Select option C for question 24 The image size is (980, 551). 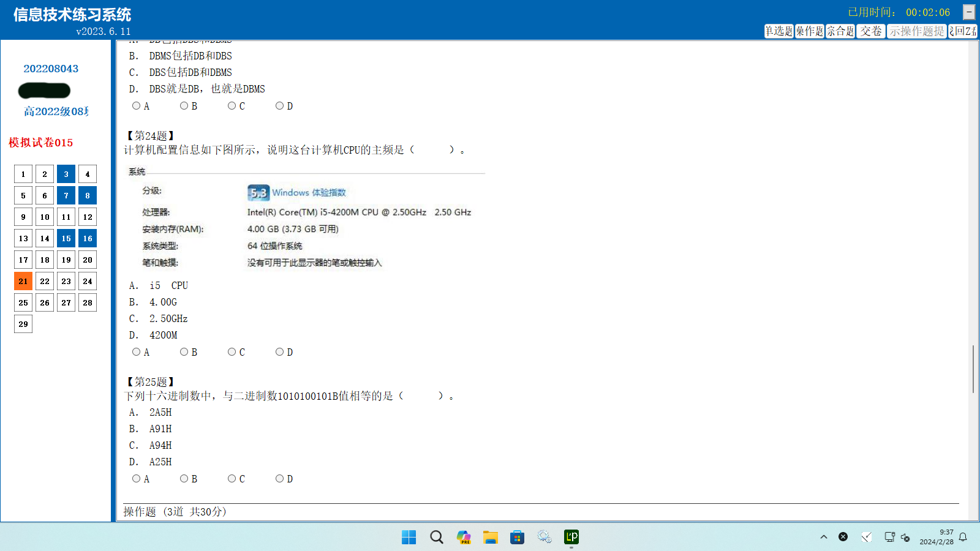[x=232, y=352]
